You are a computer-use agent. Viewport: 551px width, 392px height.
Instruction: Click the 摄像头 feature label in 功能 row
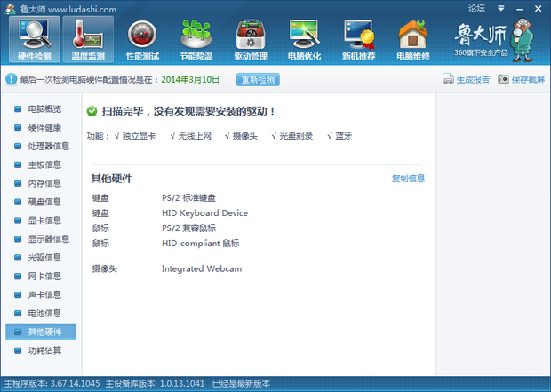[245, 136]
